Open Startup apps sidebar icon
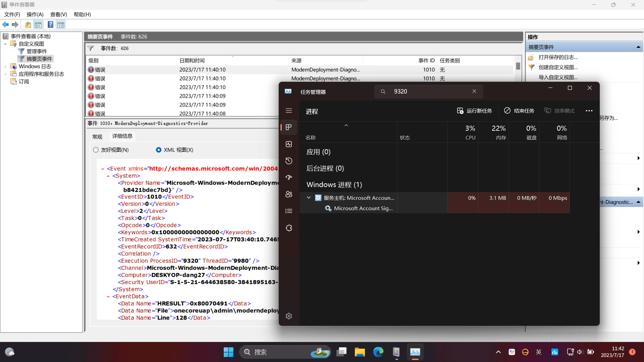Image resolution: width=644 pixels, height=362 pixels. coord(289,178)
